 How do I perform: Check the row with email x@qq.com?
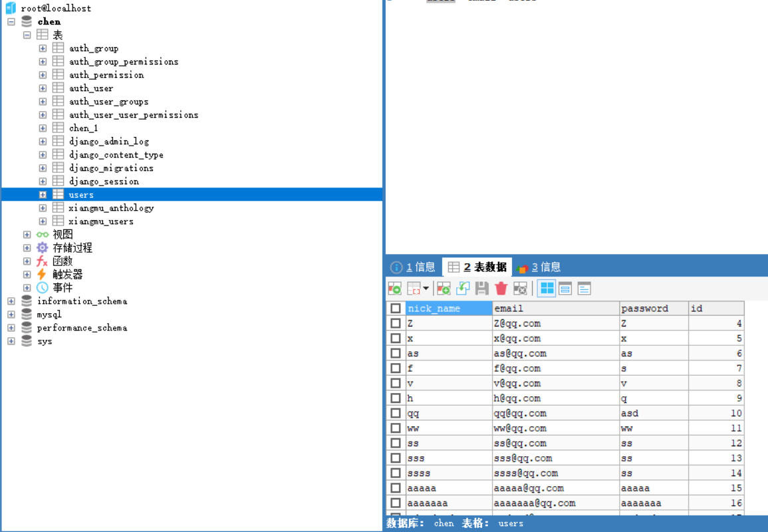tap(396, 338)
